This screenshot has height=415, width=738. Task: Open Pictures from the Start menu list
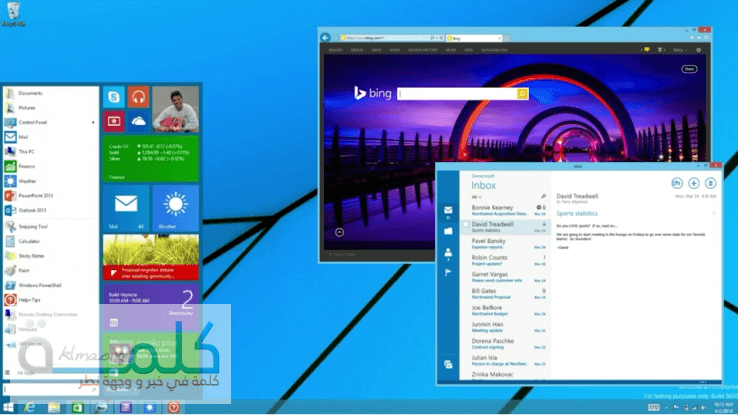(x=50, y=108)
